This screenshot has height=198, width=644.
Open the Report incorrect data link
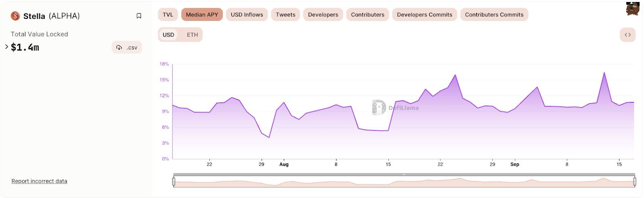(x=39, y=181)
